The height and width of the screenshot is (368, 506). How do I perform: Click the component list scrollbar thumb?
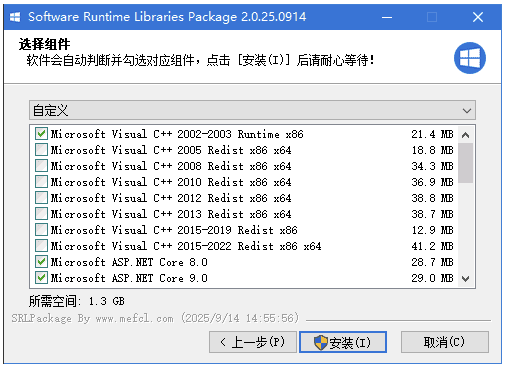pos(466,163)
